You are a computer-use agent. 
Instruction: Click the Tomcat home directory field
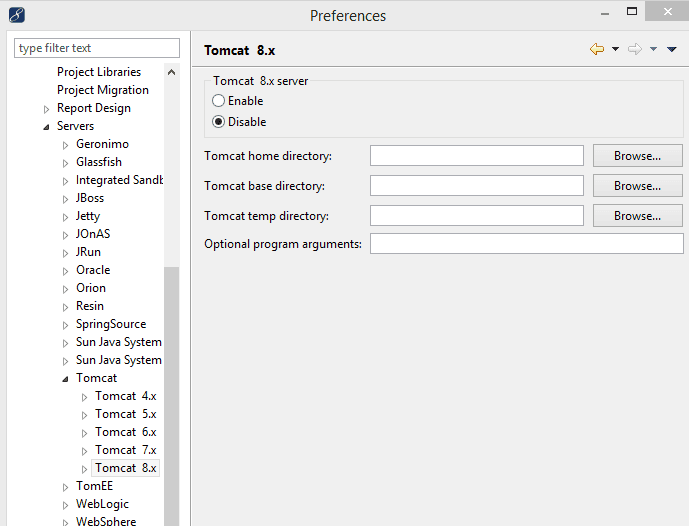[x=476, y=156]
